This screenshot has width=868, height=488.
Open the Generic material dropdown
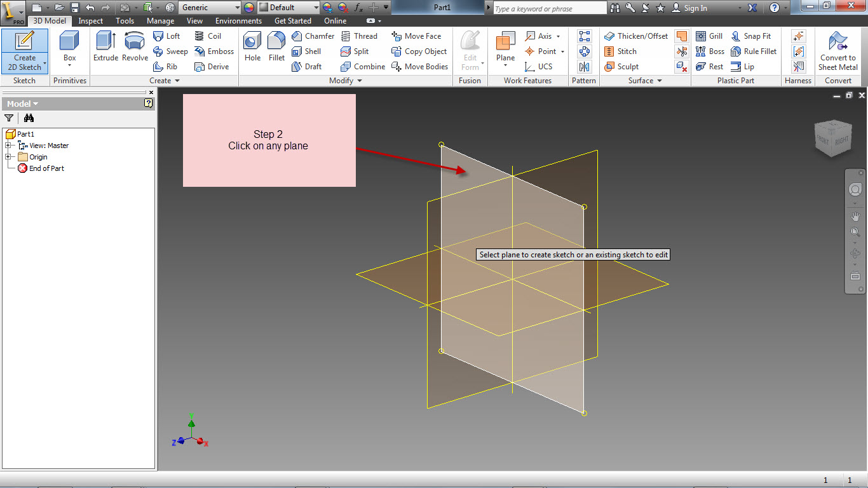coord(210,8)
